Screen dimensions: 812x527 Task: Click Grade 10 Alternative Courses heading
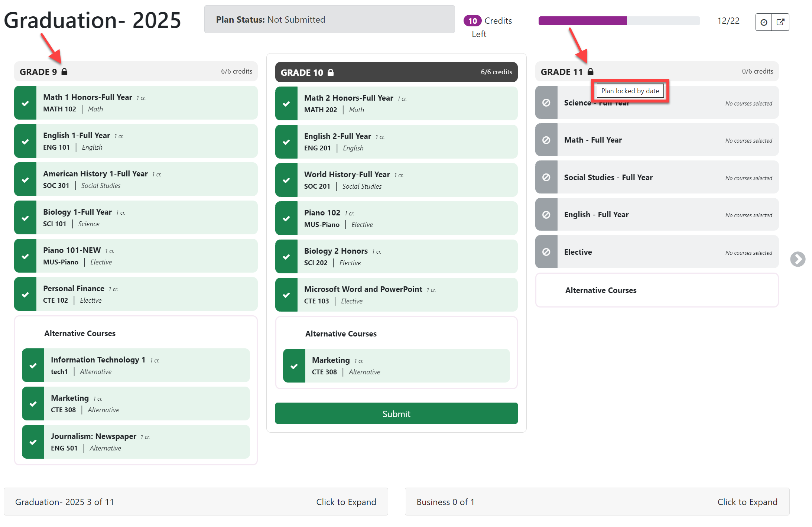pos(341,334)
